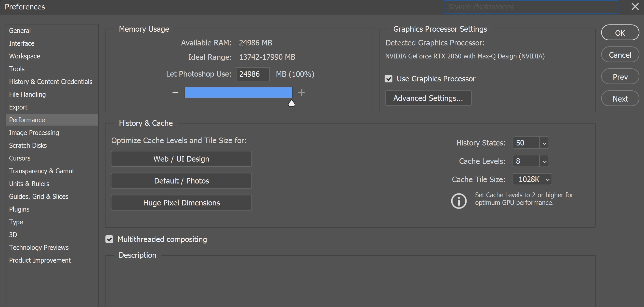Choose the Web / UI Design preset

tap(181, 159)
